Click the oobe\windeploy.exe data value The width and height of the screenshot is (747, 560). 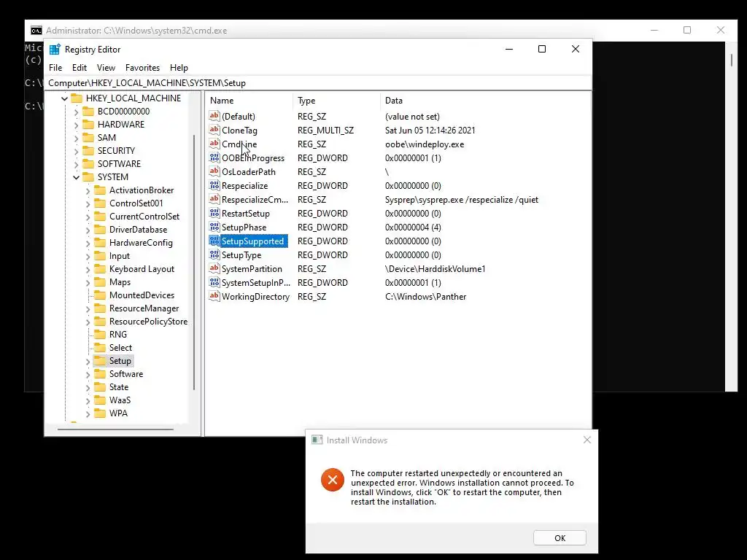pos(425,144)
